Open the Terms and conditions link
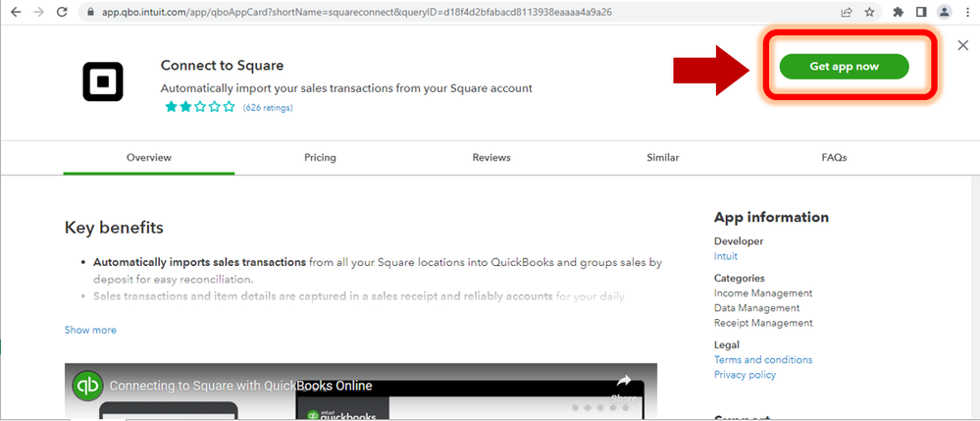The height and width of the screenshot is (421, 980). pos(763,360)
